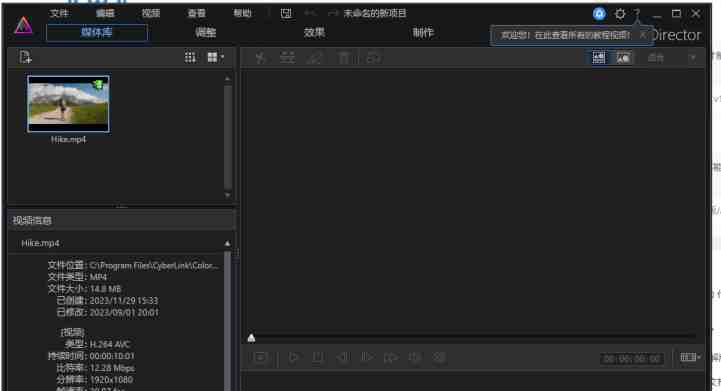Viewport: 721px width, 391px height.
Task: Switch to the 媒体库 tab
Action: click(97, 33)
